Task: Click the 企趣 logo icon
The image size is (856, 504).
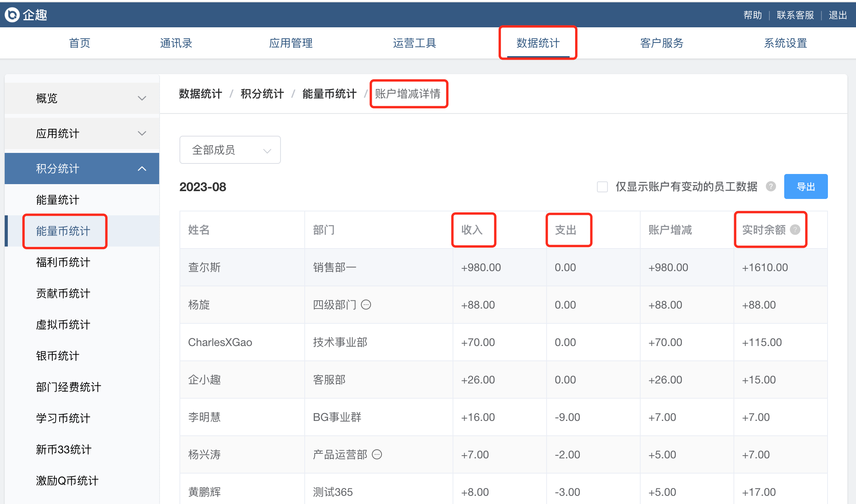Action: (x=12, y=15)
